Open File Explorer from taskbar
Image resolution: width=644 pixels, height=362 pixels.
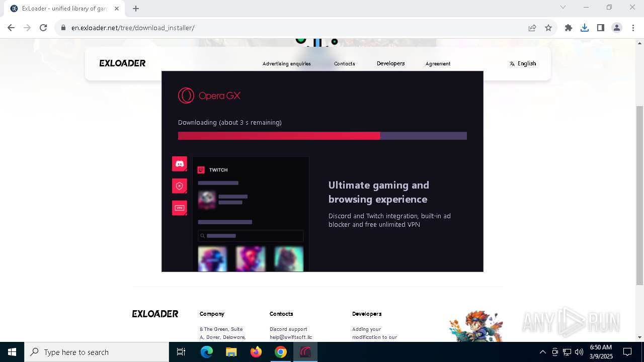[231, 352]
